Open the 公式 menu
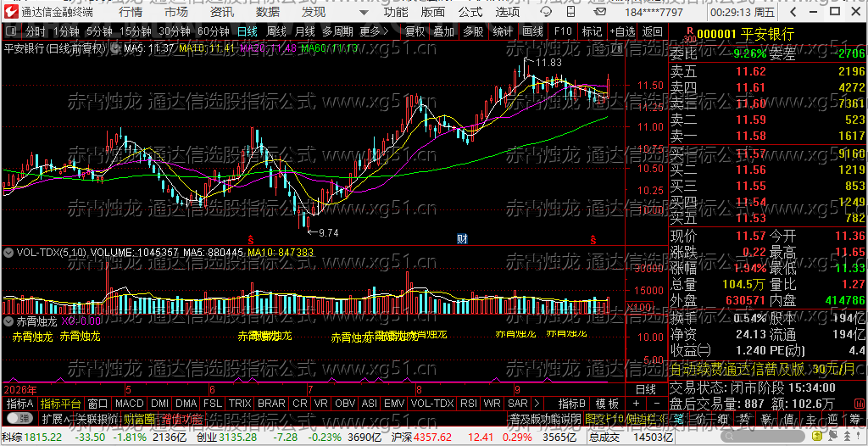 coord(470,12)
